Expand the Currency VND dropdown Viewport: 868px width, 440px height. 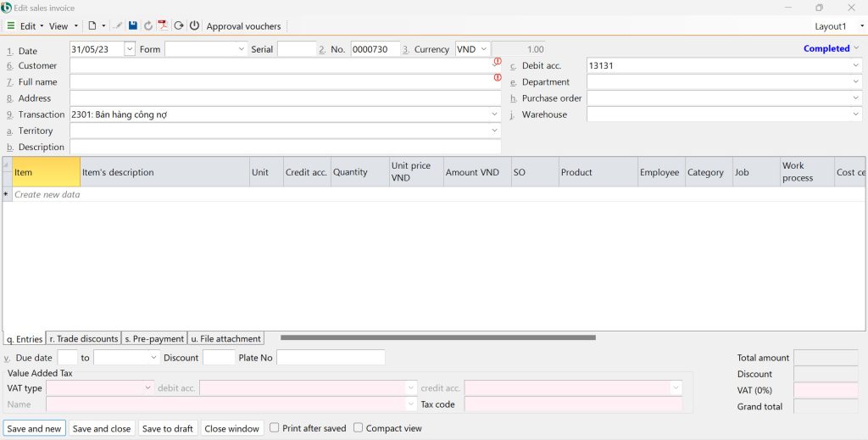483,49
